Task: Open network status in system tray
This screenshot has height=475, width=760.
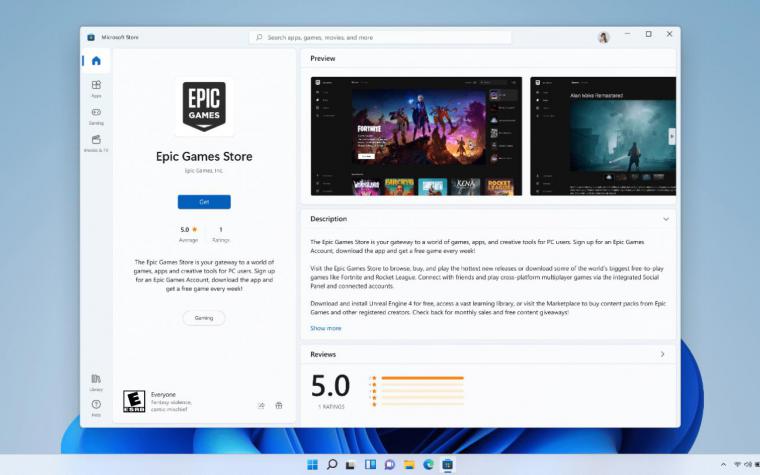Action: coord(738,465)
